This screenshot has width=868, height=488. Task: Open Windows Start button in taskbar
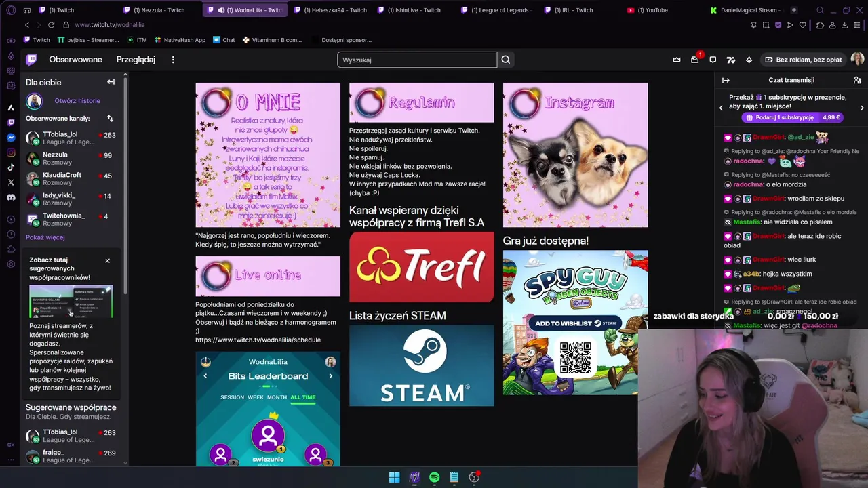point(394,477)
